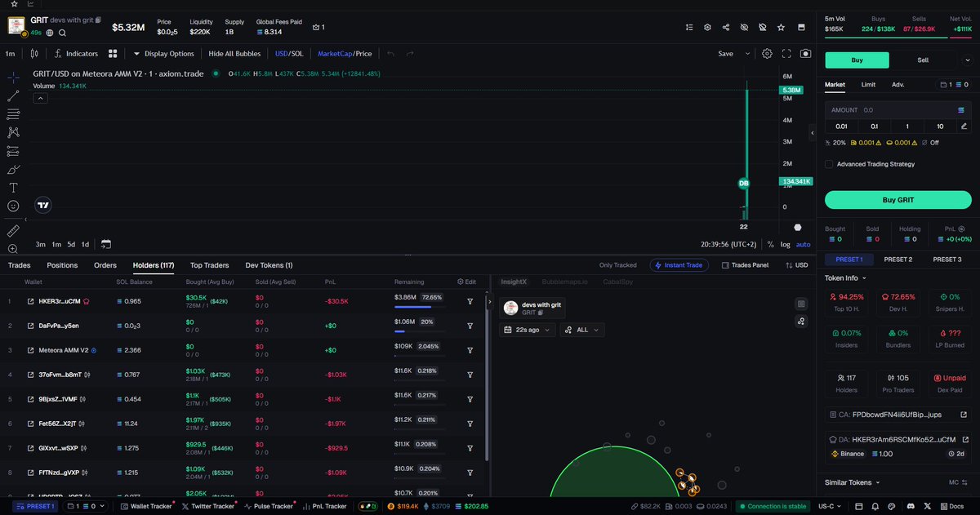
Task: Select PRESET 2 tab
Action: point(898,260)
